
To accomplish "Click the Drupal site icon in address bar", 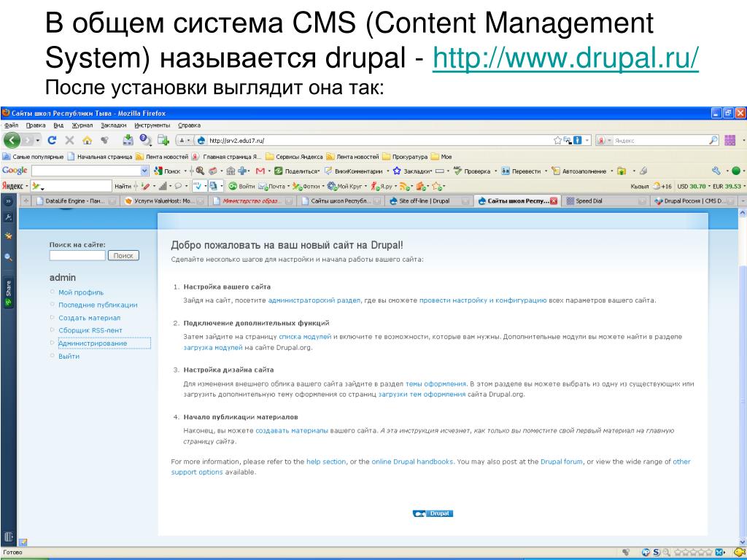I will point(201,141).
